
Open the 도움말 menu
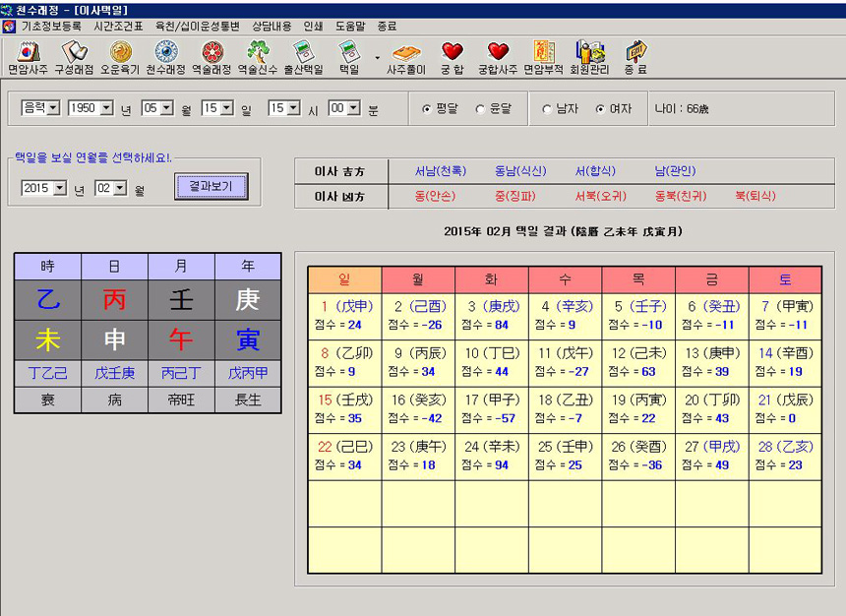click(x=350, y=27)
